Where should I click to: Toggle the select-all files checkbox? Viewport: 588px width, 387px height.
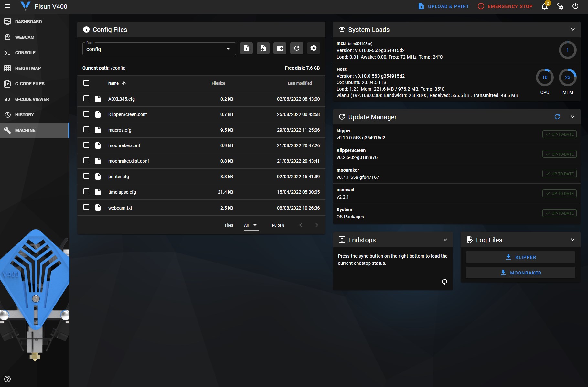tap(86, 83)
